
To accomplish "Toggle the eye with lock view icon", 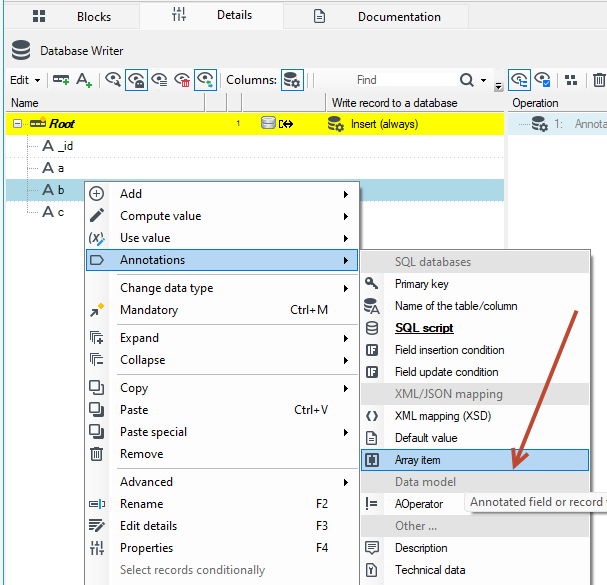I will click(136, 80).
